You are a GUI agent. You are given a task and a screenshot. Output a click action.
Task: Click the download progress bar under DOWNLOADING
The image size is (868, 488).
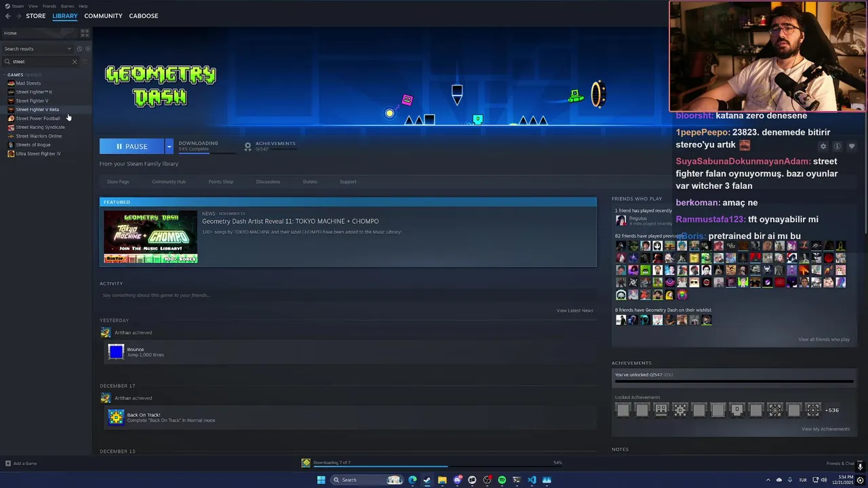pyautogui.click(x=206, y=152)
